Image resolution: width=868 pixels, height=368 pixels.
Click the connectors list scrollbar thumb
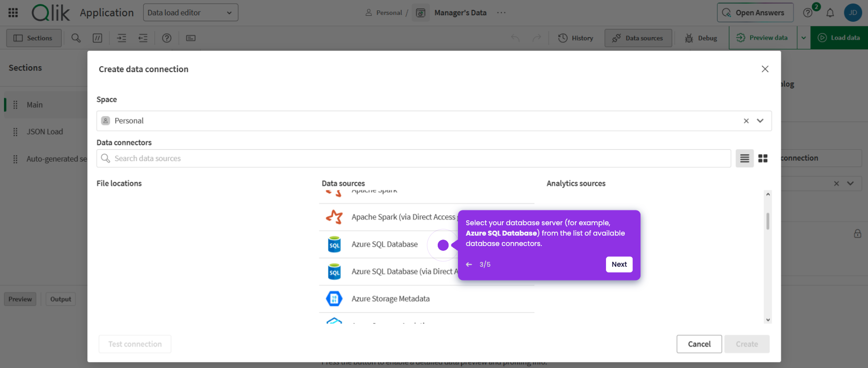(768, 221)
